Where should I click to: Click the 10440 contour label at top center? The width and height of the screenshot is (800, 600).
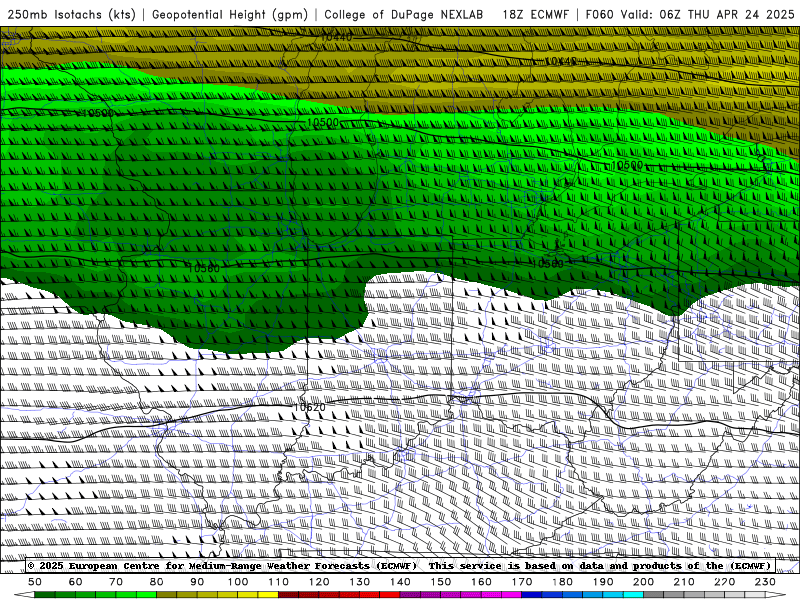336,37
